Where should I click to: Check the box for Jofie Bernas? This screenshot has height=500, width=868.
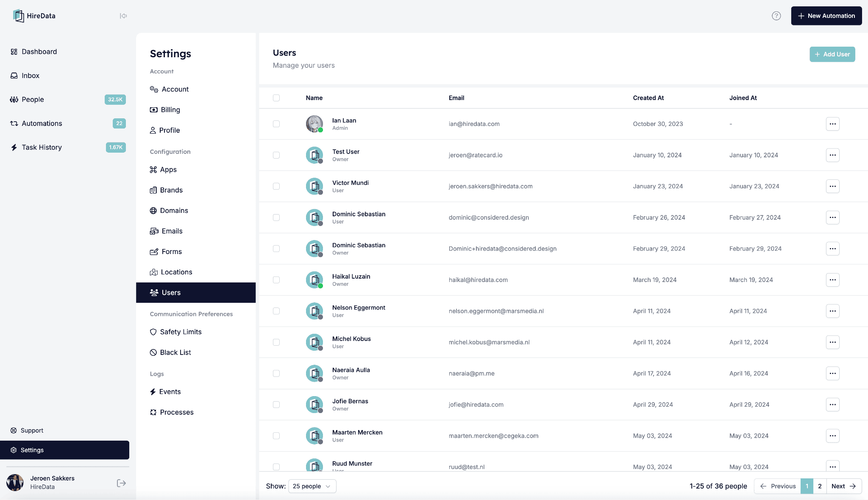276,405
